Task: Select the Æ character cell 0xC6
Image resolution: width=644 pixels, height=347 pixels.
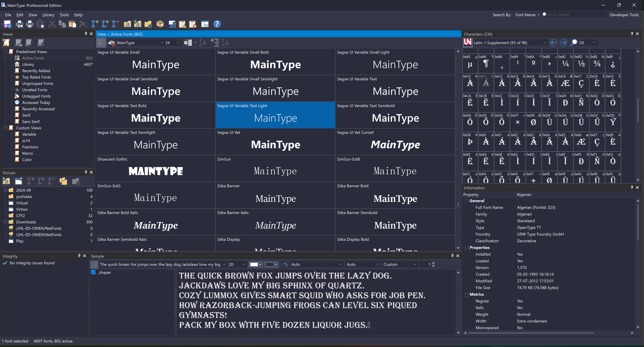Action: pyautogui.click(x=565, y=83)
